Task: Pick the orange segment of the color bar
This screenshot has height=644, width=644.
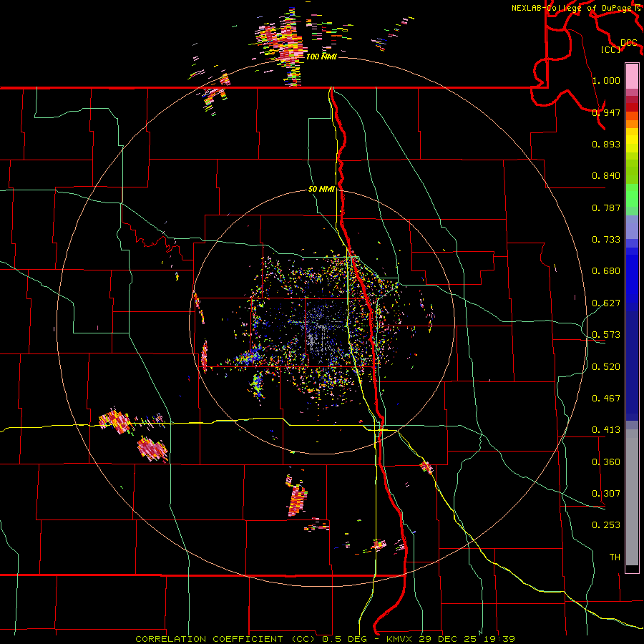Action: click(632, 124)
